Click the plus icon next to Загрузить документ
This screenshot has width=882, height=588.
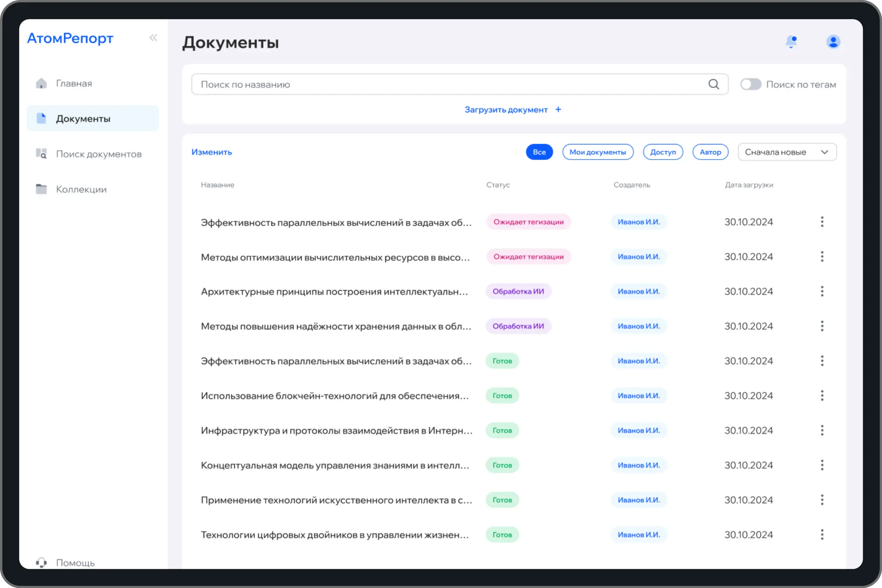558,110
